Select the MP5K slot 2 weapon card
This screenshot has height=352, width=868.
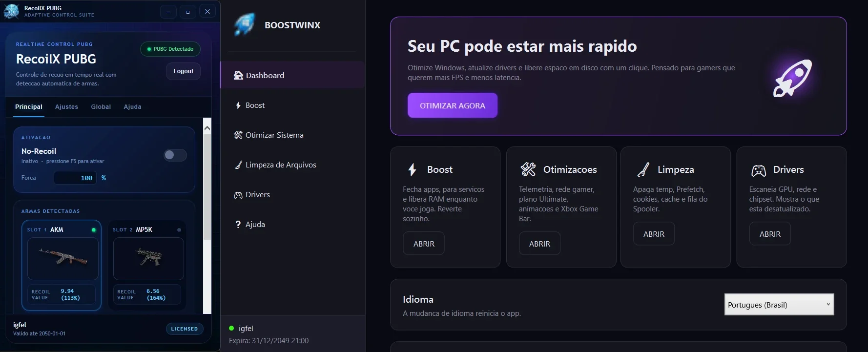click(x=147, y=266)
